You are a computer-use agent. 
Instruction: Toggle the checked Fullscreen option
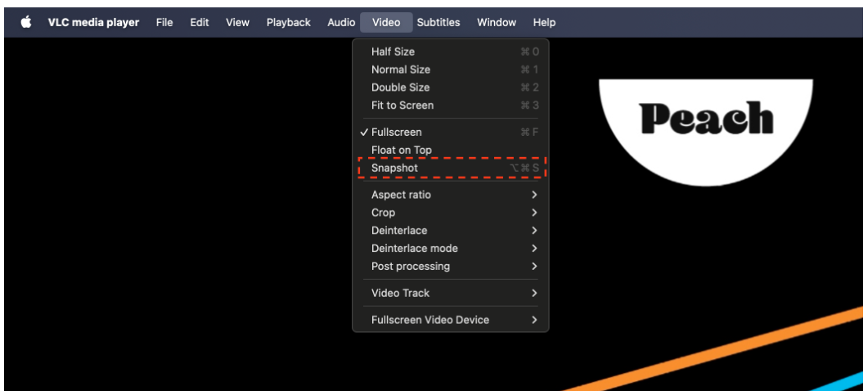tap(397, 133)
